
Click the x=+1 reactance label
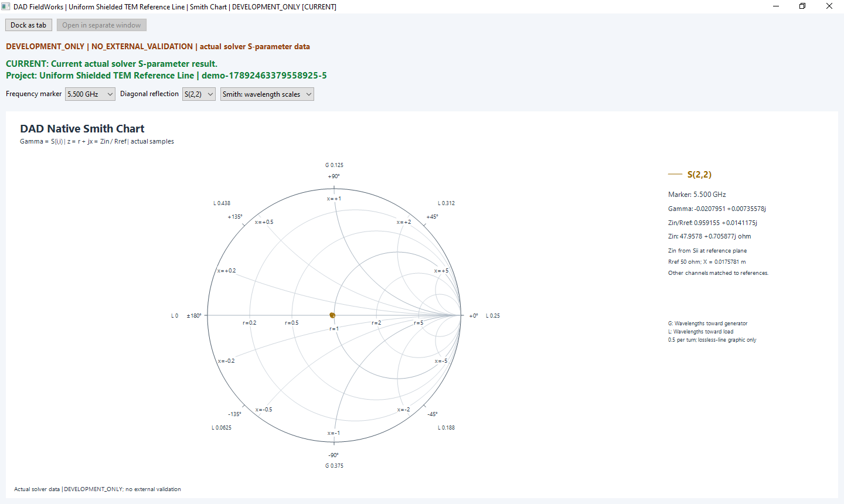pyautogui.click(x=334, y=199)
